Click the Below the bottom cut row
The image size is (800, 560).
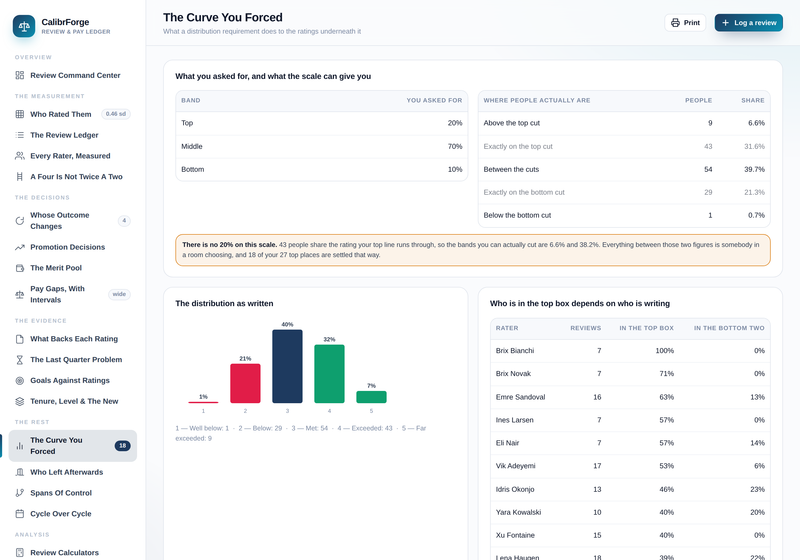click(x=624, y=215)
